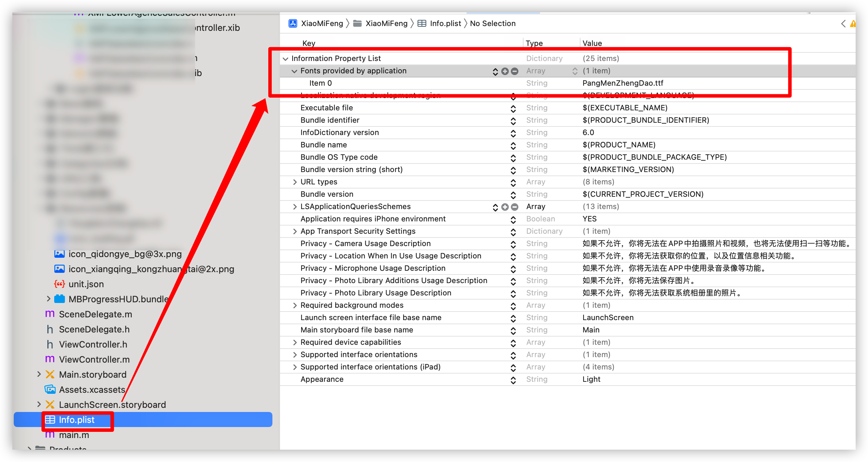Open key stepper for Bundle identifier
Screen dimensions: 868x462
[x=513, y=121]
